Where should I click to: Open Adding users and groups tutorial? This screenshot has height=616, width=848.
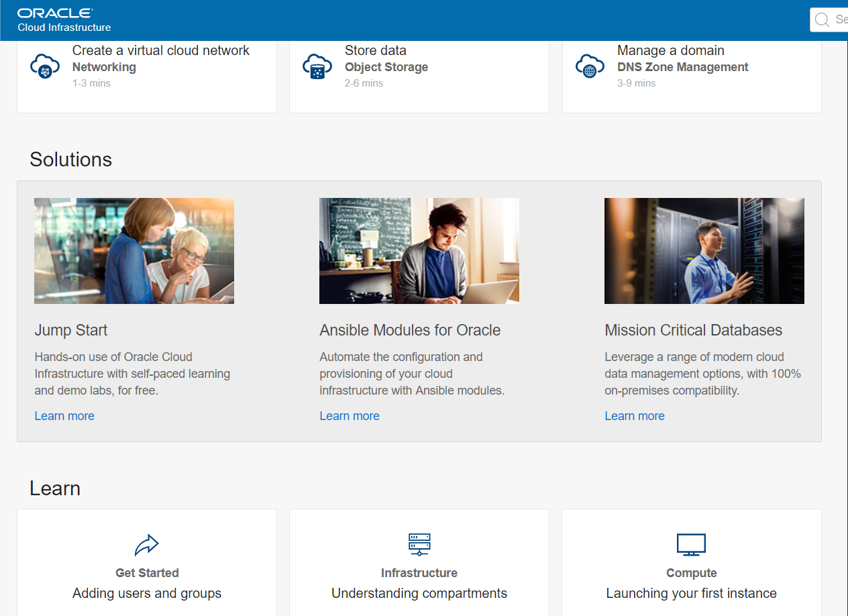coord(147,593)
